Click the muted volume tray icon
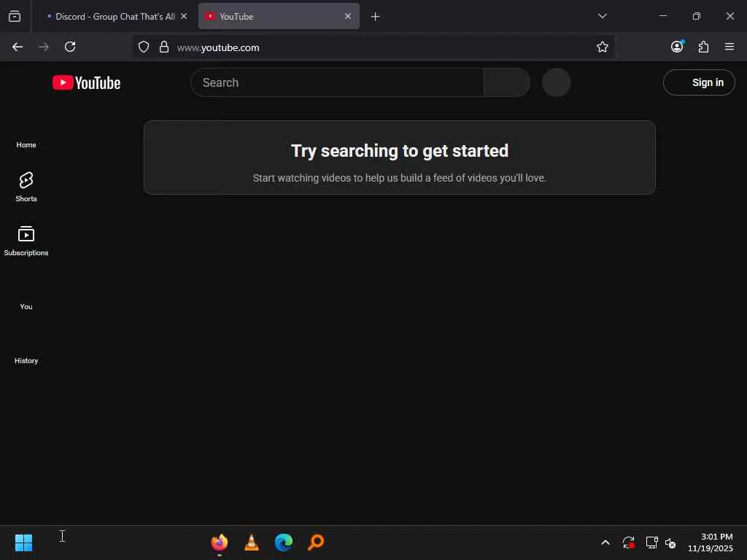The image size is (747, 560). 670,542
